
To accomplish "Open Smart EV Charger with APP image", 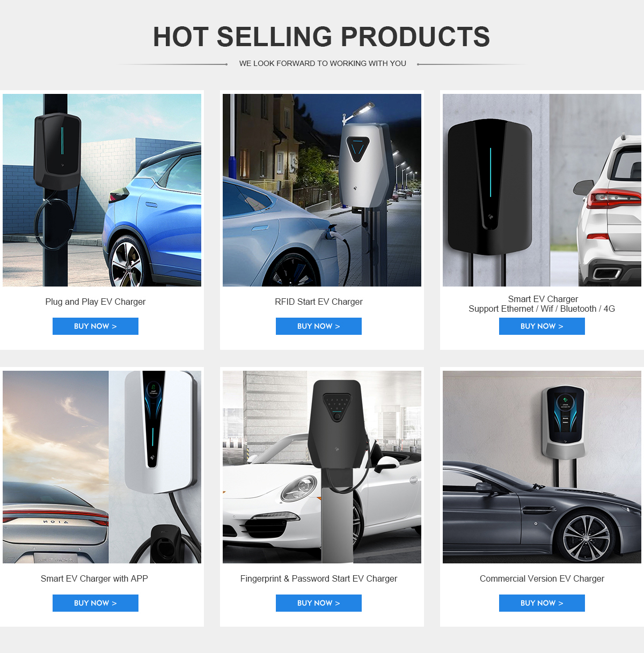I will click(102, 467).
